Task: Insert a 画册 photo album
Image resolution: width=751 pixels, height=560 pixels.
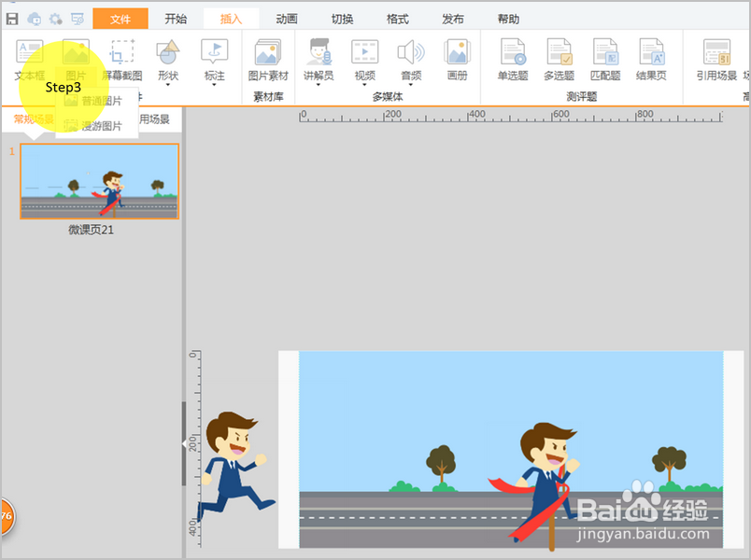Action: coord(458,61)
